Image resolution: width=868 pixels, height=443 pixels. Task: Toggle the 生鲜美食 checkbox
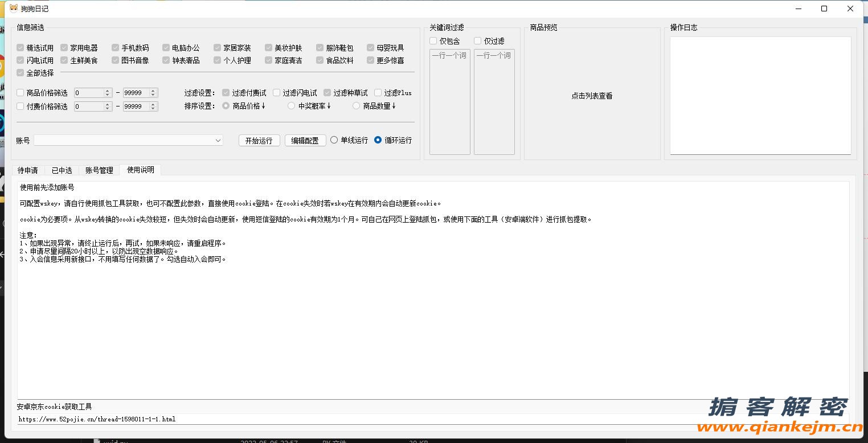pos(64,60)
